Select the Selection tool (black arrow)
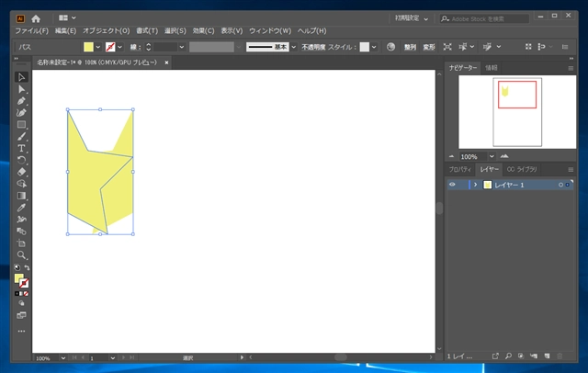This screenshot has width=588, height=373. click(21, 77)
